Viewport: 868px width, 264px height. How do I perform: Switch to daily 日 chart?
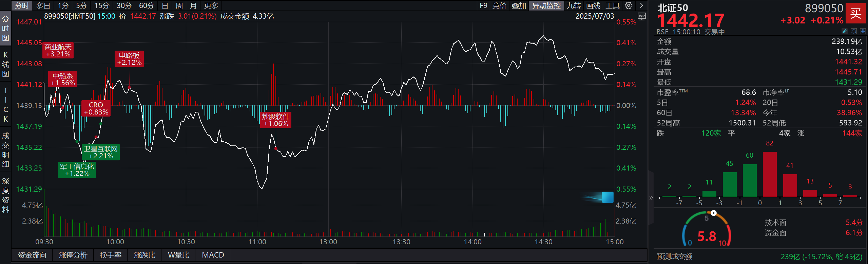click(165, 5)
